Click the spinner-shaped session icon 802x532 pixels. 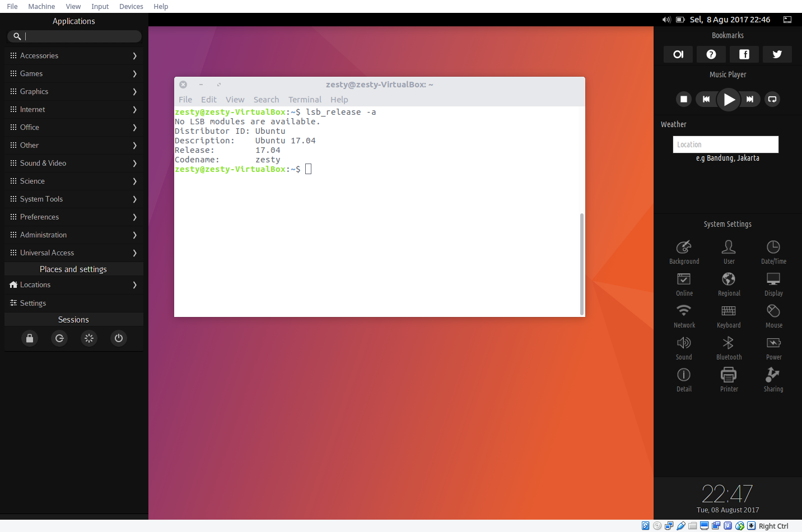89,338
